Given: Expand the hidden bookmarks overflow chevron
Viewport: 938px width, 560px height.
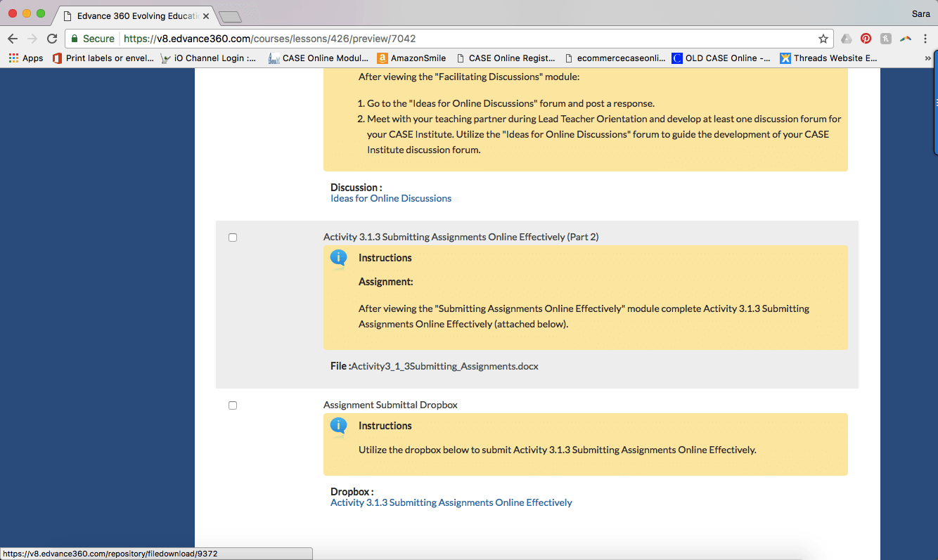Looking at the screenshot, I should 927,58.
